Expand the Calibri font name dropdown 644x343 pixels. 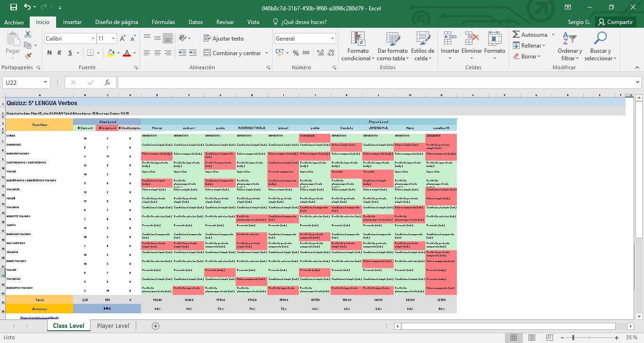93,39
